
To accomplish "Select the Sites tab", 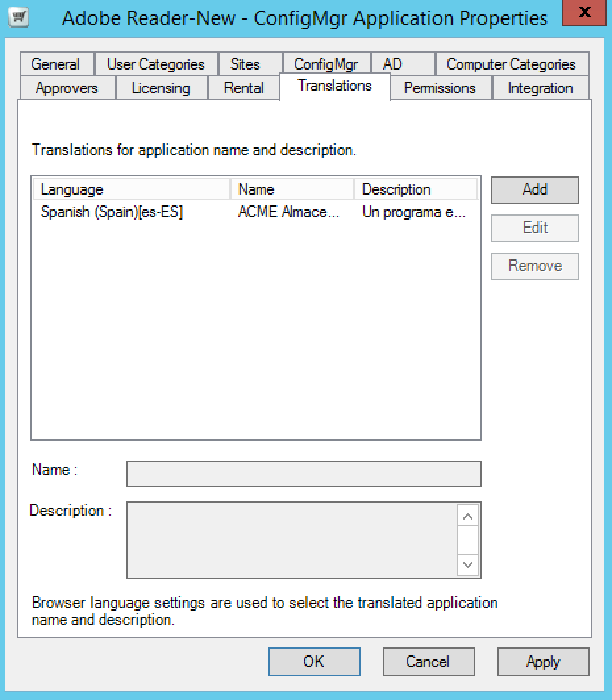I will tap(245, 64).
